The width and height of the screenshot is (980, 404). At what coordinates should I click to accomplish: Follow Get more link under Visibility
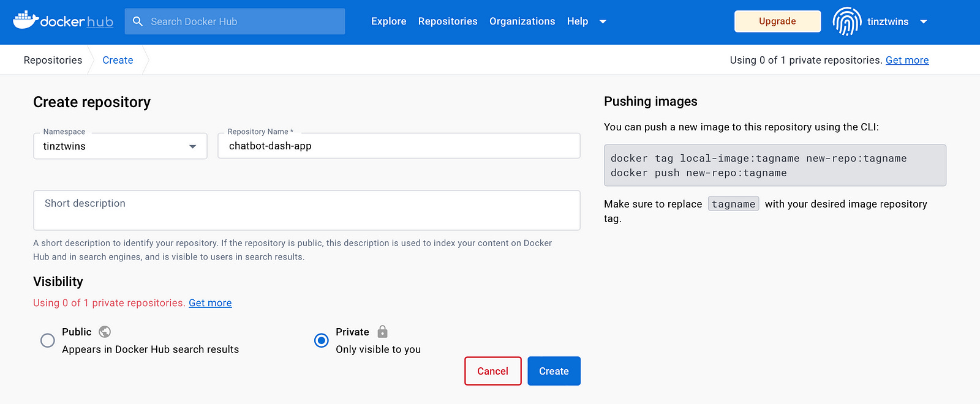tap(210, 303)
